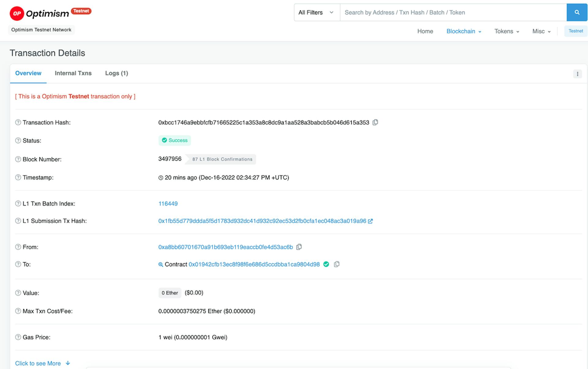The width and height of the screenshot is (588, 369).
Task: Click the Optimism OP logo
Action: (17, 13)
